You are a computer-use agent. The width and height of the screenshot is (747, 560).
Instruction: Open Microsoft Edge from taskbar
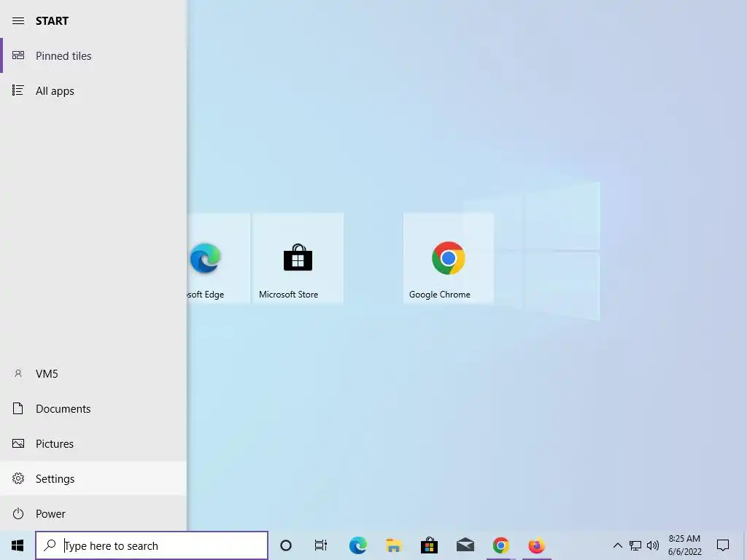click(357, 545)
